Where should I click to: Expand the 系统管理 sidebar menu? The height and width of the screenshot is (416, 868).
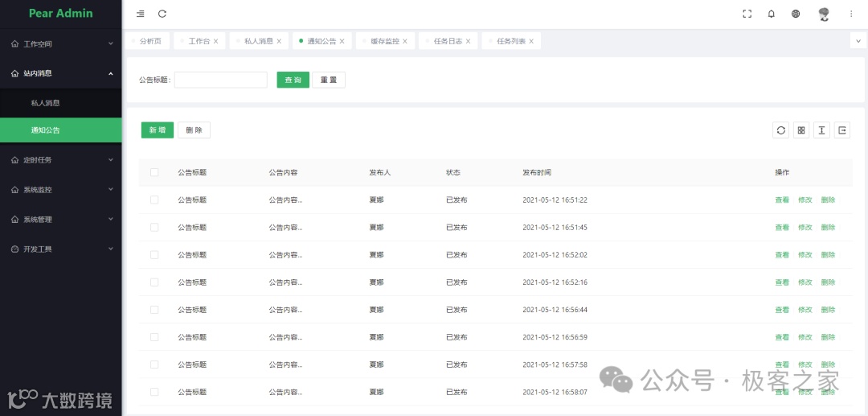pos(61,220)
